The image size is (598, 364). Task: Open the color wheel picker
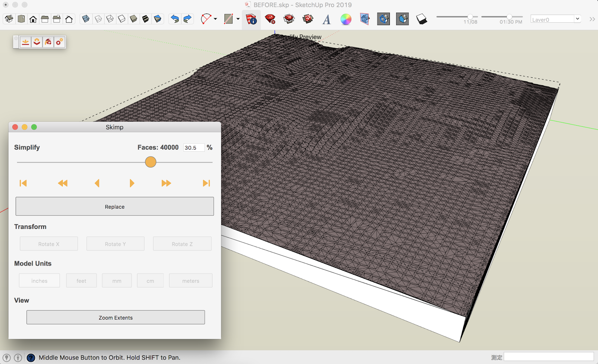tap(346, 19)
